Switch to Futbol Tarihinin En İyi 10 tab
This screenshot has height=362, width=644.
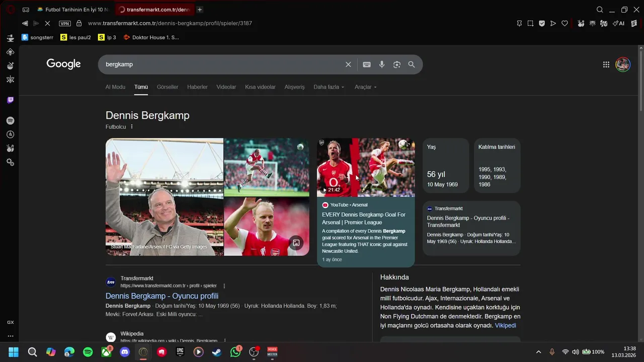(73, 10)
